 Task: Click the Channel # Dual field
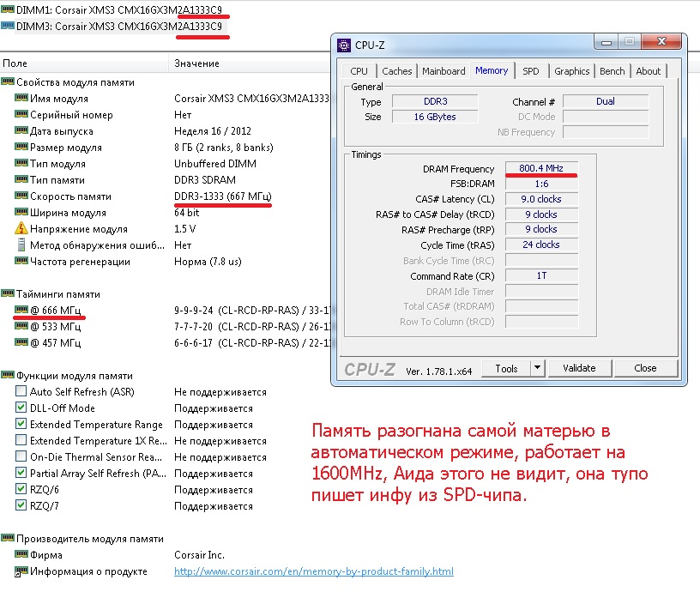(606, 101)
